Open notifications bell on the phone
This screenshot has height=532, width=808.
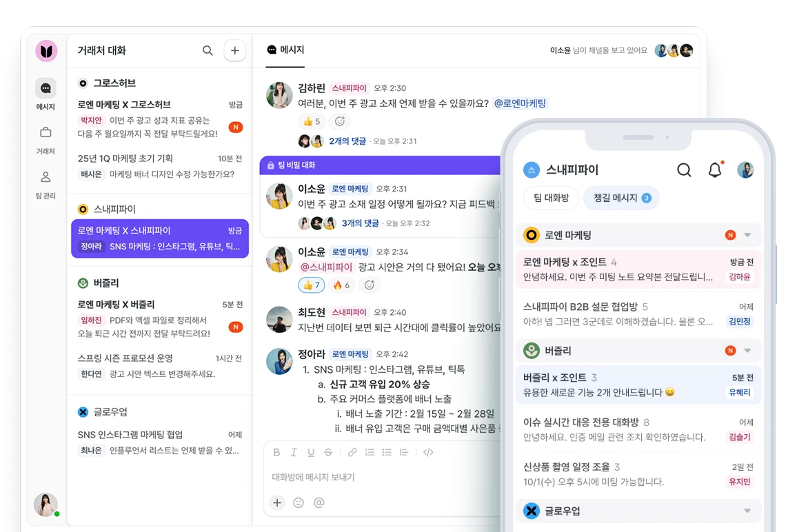click(x=715, y=170)
